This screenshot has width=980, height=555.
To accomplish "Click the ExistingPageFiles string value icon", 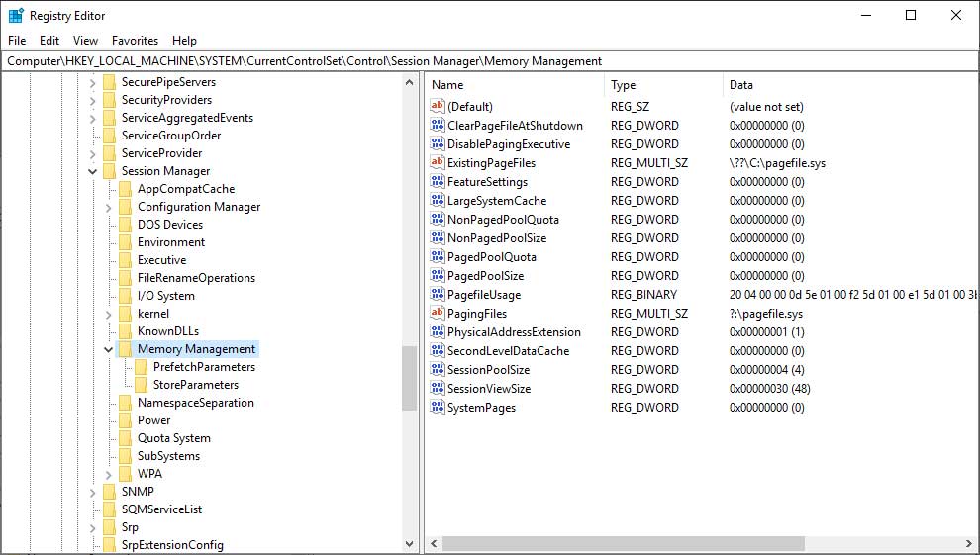I will (438, 163).
